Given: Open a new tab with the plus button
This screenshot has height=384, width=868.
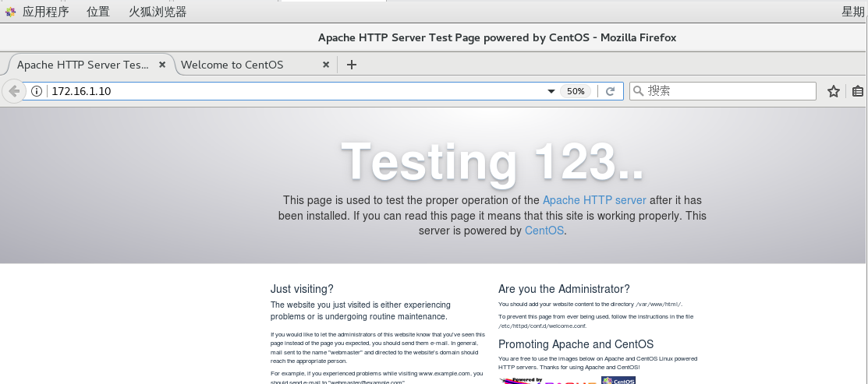Looking at the screenshot, I should click(x=351, y=65).
